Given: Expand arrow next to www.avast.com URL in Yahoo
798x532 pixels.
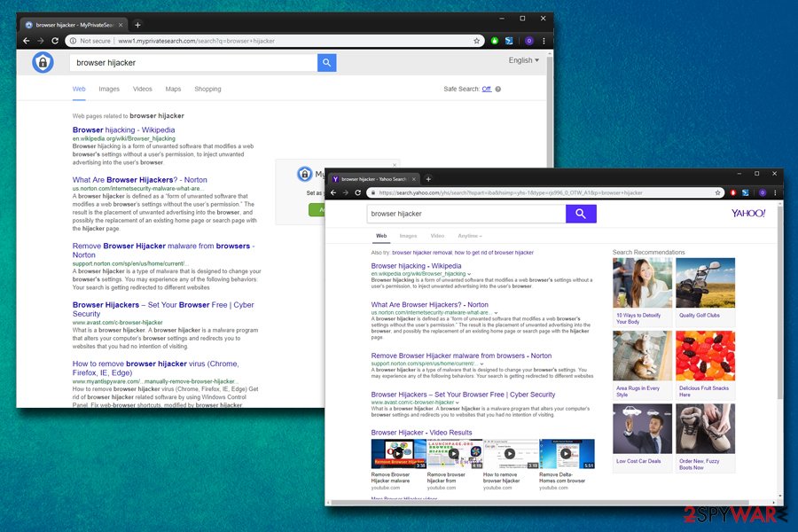Looking at the screenshot, I should (457, 403).
